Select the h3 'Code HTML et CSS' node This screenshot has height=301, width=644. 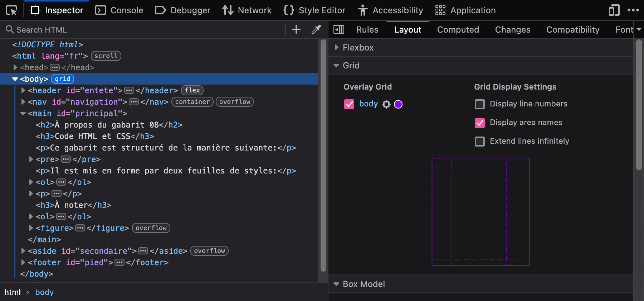[95, 136]
